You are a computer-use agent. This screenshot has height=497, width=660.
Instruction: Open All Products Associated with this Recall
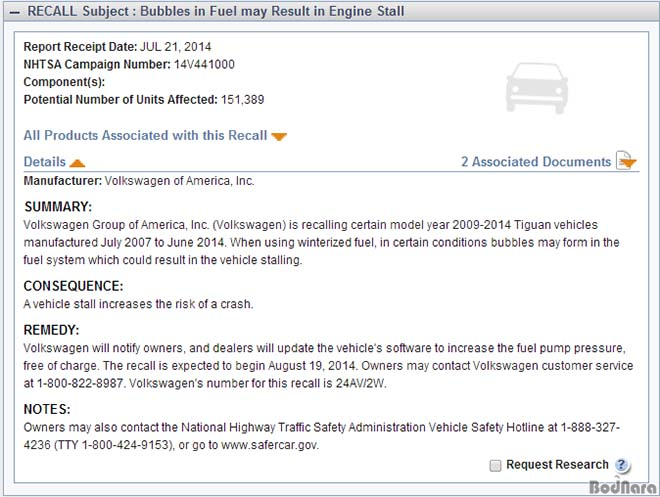(145, 136)
